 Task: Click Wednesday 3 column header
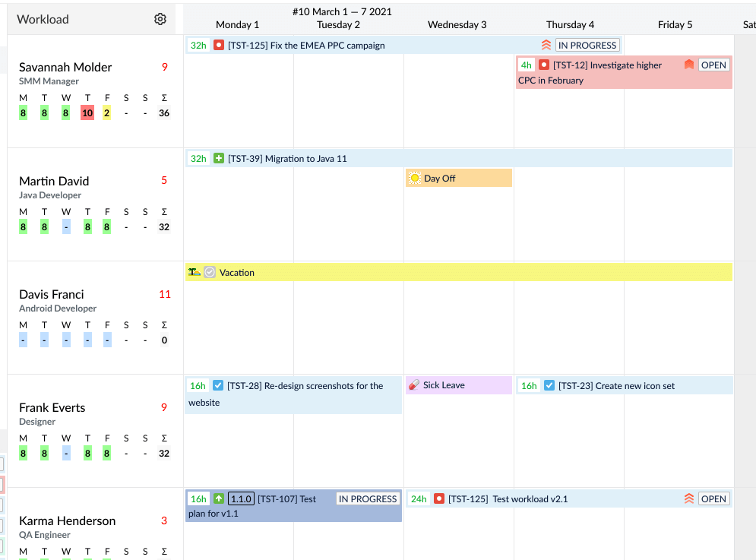click(457, 24)
